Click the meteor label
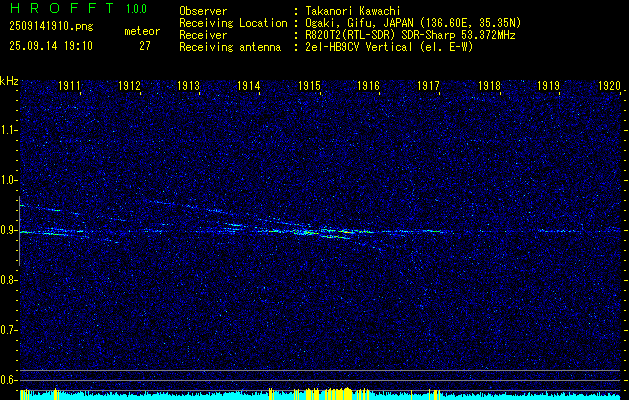The height and width of the screenshot is (400, 629). coord(142,31)
